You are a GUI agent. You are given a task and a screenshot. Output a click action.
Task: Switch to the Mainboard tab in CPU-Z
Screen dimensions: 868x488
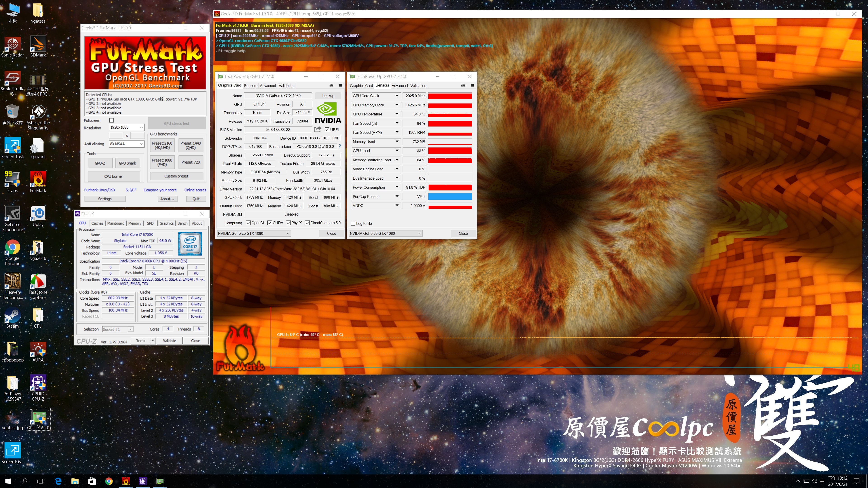click(116, 223)
